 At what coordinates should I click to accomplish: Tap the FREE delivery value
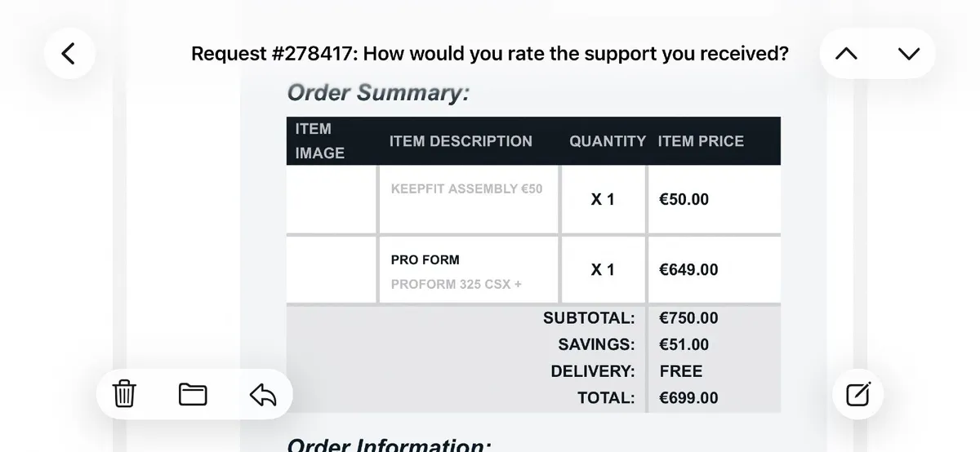[x=680, y=371]
